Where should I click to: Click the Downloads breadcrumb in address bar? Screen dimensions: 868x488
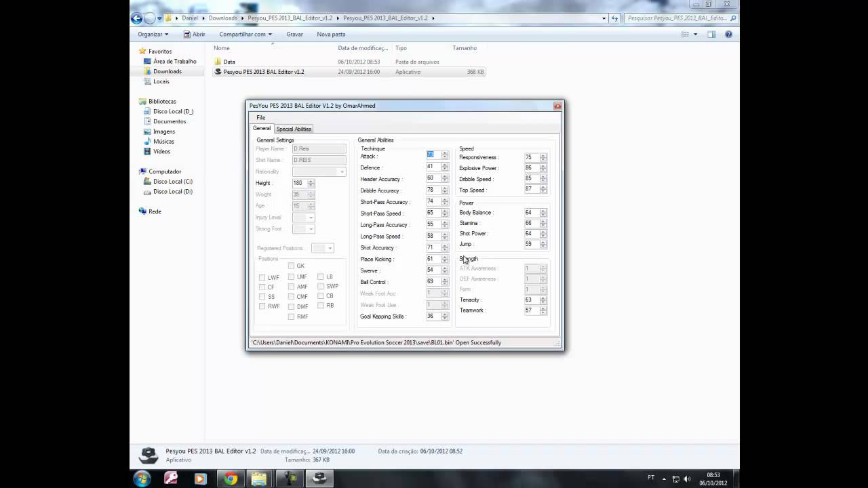pos(222,18)
